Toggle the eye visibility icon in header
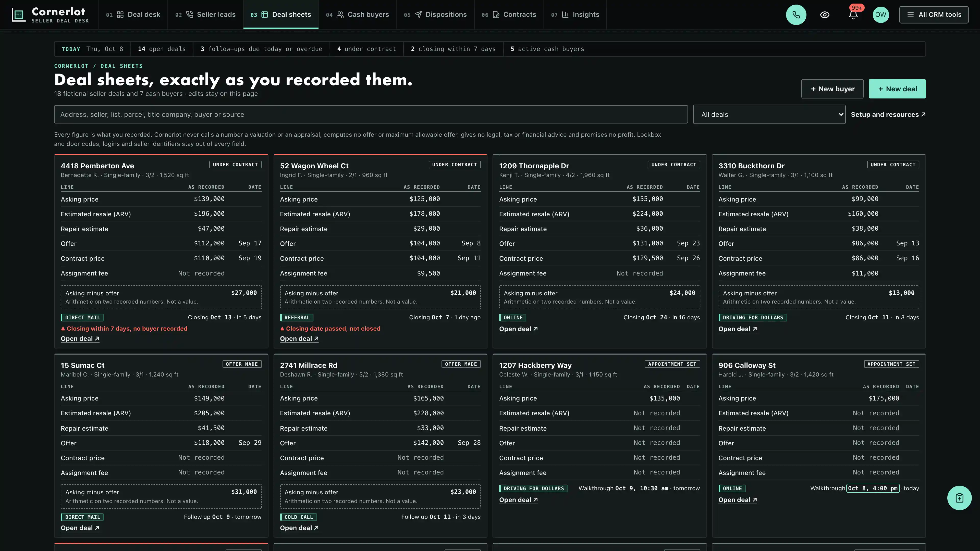 pyautogui.click(x=824, y=15)
